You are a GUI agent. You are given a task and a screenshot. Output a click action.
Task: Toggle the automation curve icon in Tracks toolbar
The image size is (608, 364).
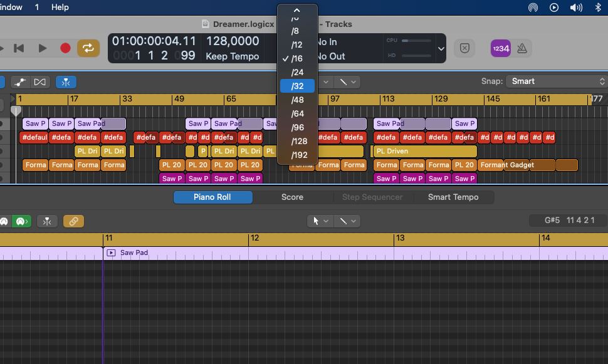tap(20, 82)
